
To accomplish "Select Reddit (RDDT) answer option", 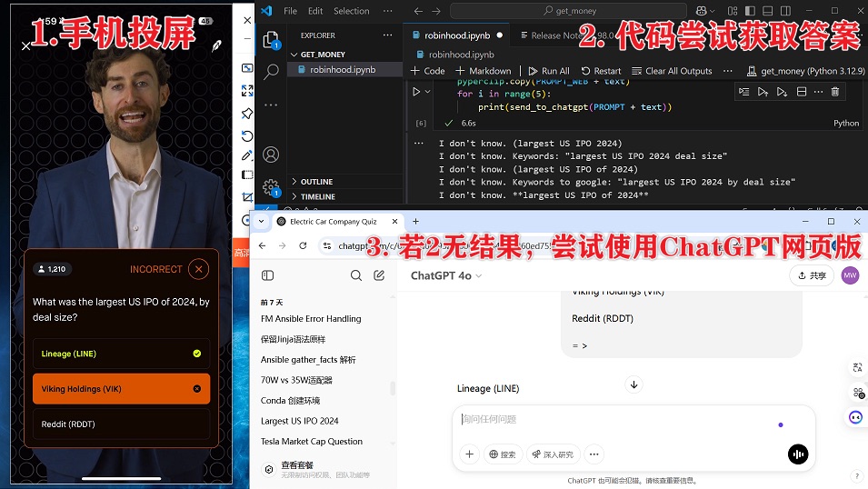I will (x=121, y=424).
